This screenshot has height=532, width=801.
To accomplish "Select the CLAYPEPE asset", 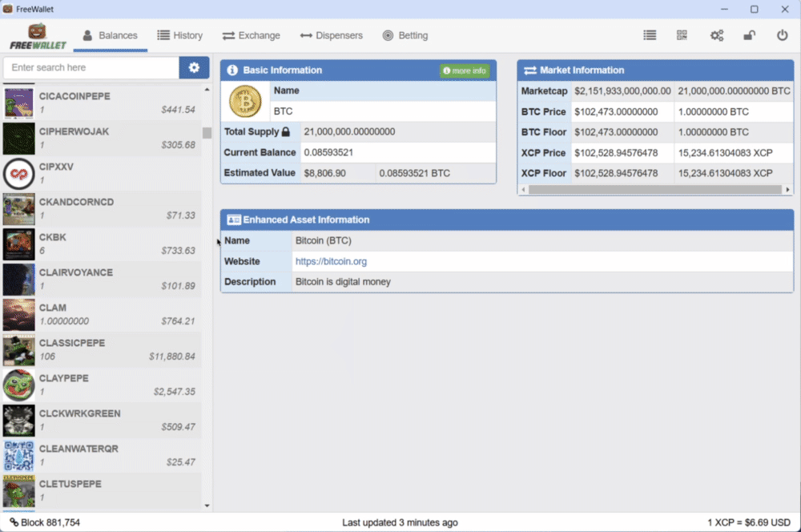I will click(102, 385).
